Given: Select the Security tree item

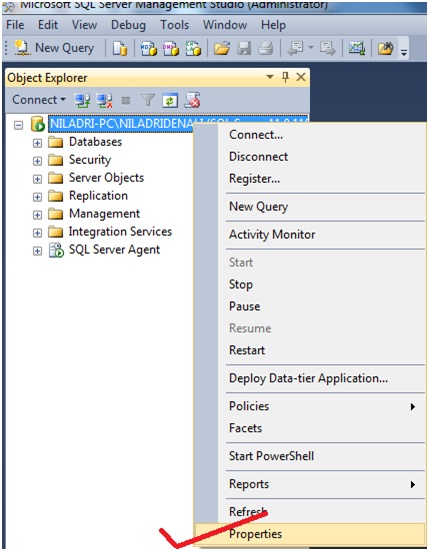Looking at the screenshot, I should point(90,160).
